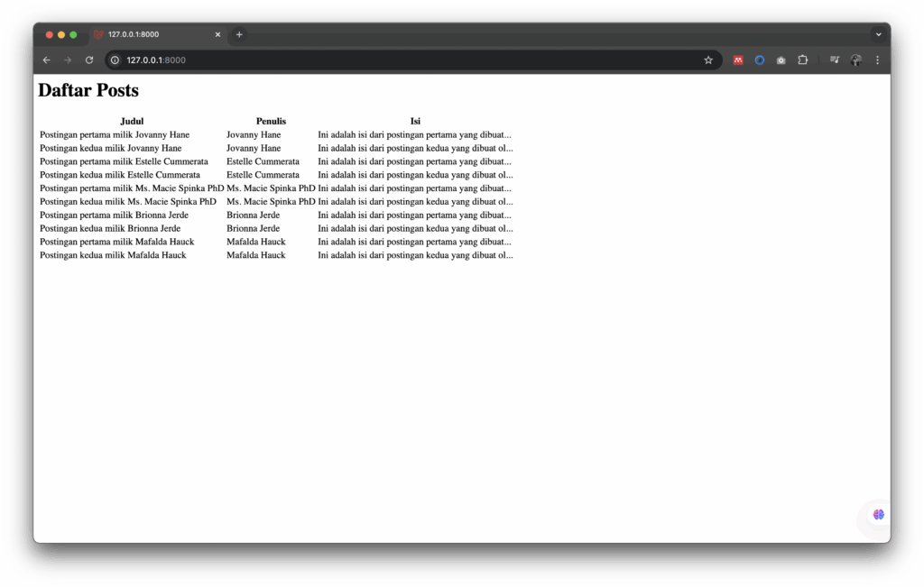924x587 pixels.
Task: Navigate back using the back arrow
Action: click(x=46, y=60)
